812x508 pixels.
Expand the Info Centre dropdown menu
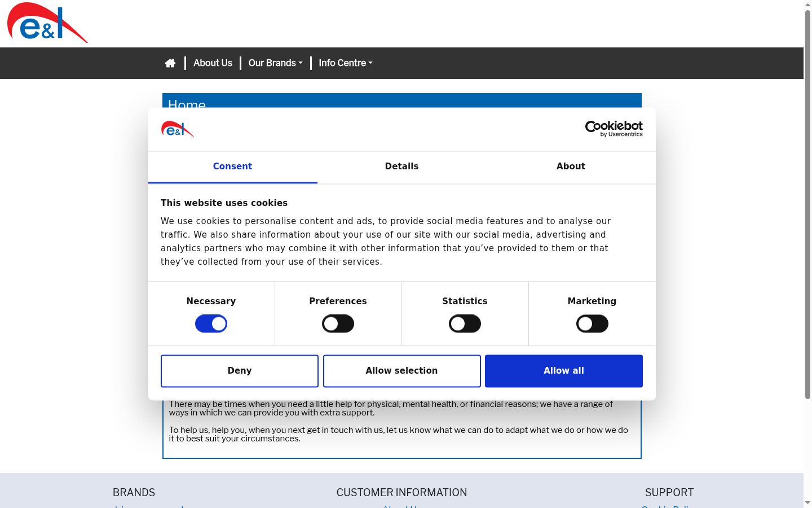coord(346,63)
